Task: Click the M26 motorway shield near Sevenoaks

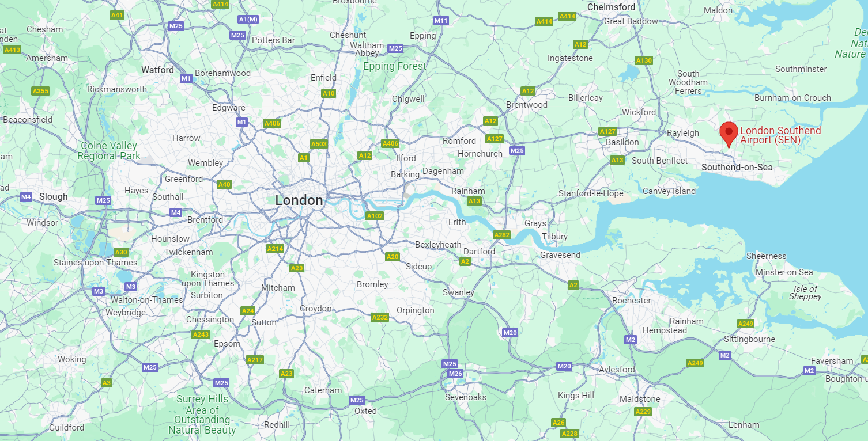Action: pyautogui.click(x=455, y=374)
